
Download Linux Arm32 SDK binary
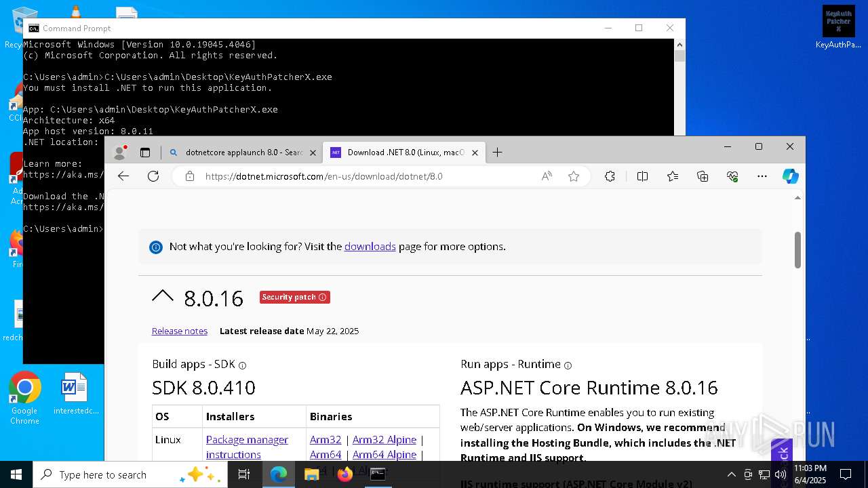pyautogui.click(x=325, y=440)
